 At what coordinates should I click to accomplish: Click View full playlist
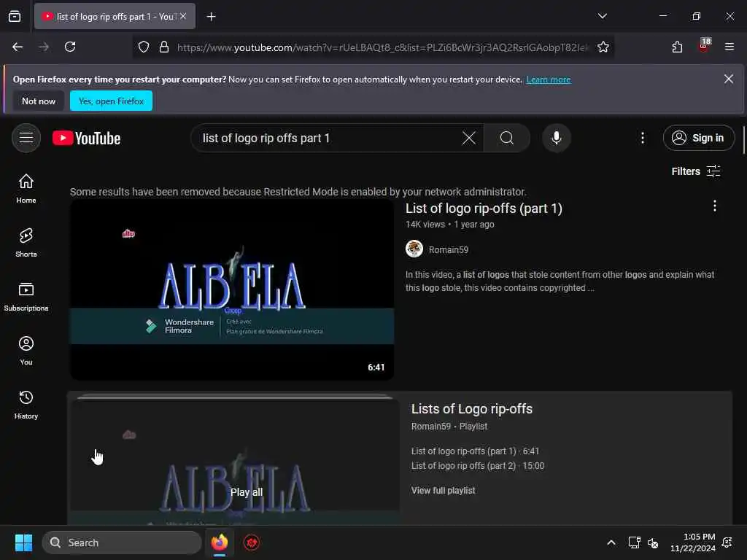[443, 491]
